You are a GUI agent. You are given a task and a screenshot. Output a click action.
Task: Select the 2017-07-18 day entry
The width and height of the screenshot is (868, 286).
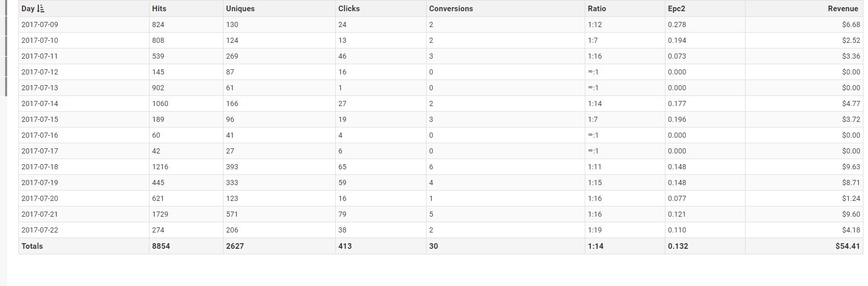40,167
